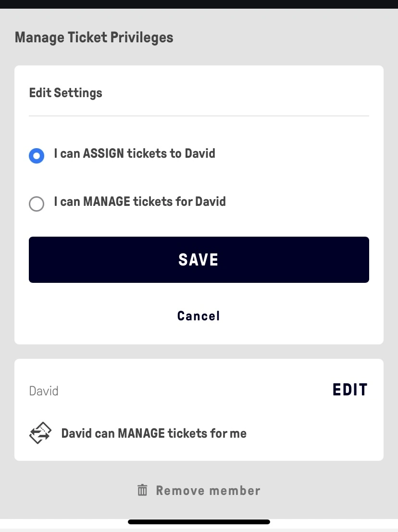Tap "David can MANAGE tickets for me" text

point(154,433)
